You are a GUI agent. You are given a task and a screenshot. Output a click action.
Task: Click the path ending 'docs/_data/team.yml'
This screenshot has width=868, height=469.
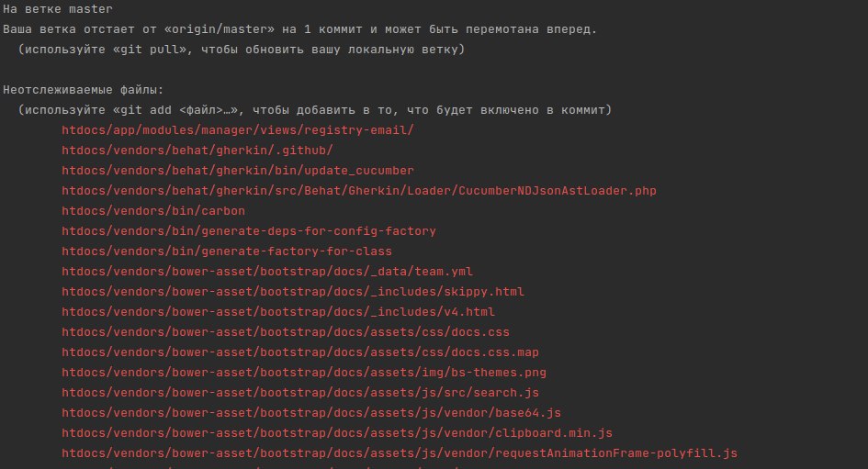pyautogui.click(x=266, y=272)
